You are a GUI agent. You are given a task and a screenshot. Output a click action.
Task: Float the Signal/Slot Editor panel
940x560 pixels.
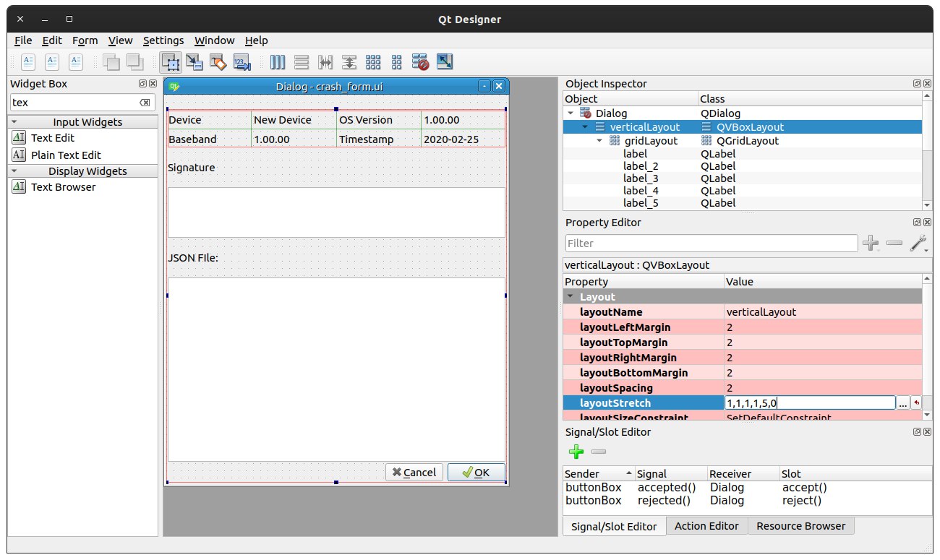coord(917,432)
